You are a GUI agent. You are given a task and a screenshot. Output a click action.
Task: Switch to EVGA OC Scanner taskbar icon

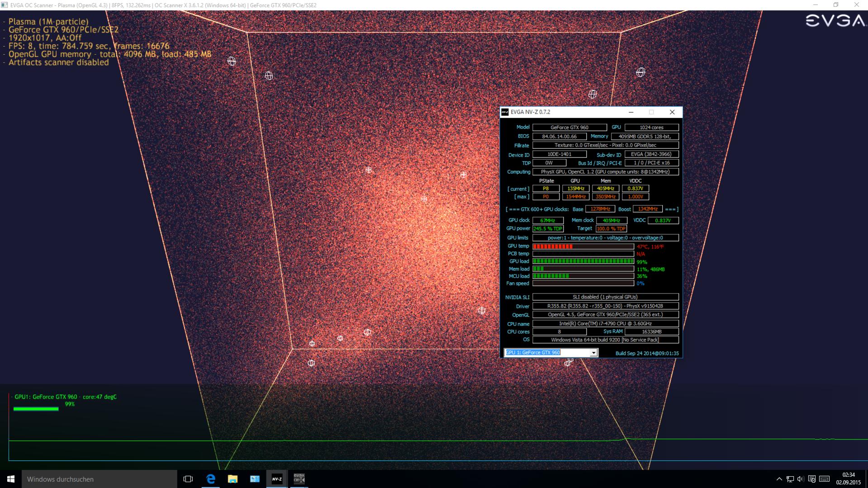tap(299, 479)
